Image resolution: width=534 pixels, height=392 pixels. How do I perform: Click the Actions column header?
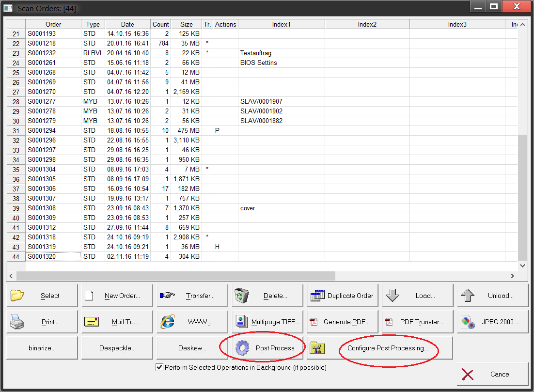coord(225,24)
